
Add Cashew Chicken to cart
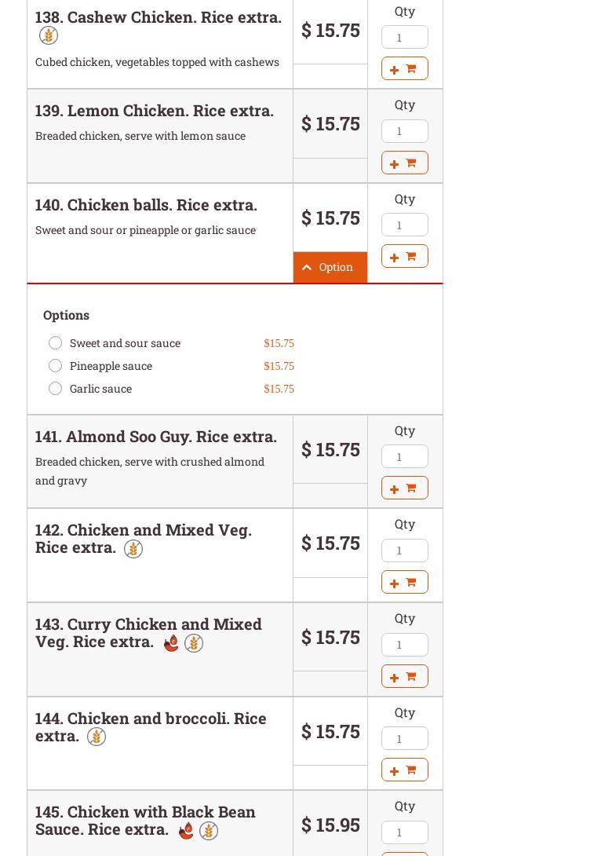click(x=404, y=69)
